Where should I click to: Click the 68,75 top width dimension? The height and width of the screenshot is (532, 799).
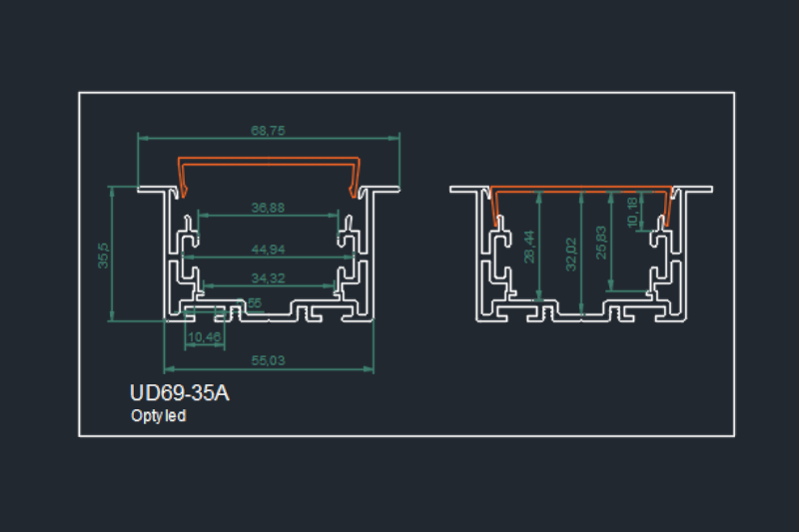tap(268, 130)
